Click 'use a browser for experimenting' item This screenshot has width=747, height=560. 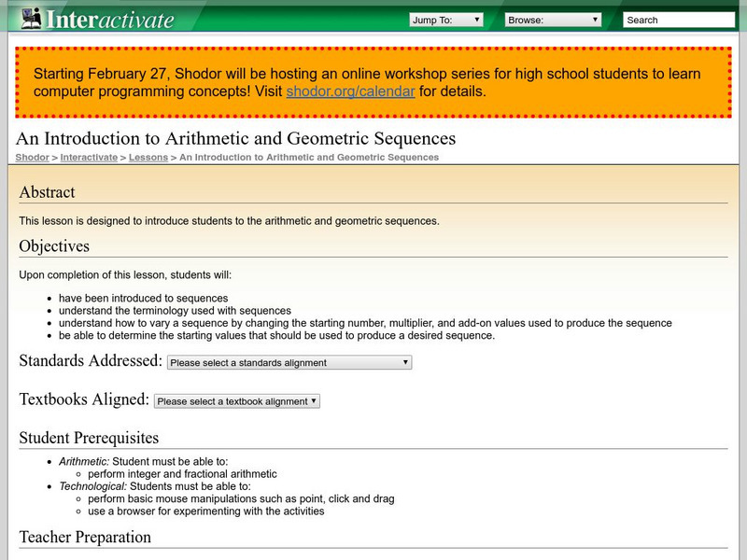coord(206,511)
